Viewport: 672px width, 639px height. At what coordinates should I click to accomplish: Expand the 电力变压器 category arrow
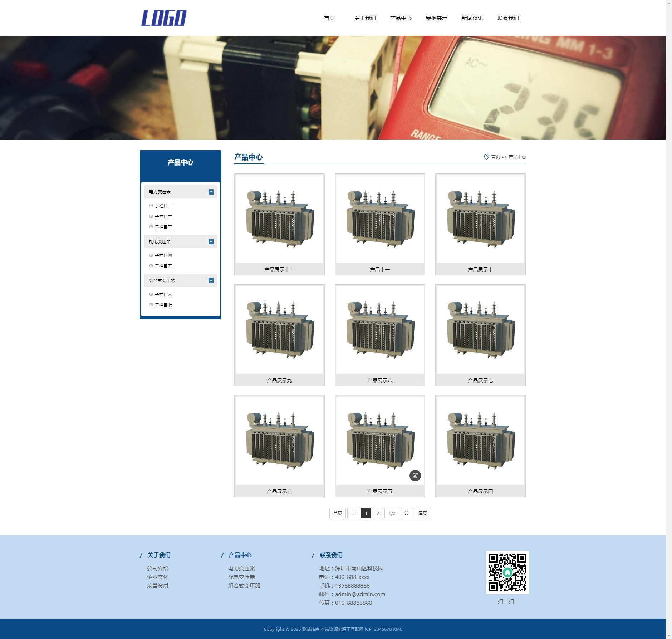[211, 192]
